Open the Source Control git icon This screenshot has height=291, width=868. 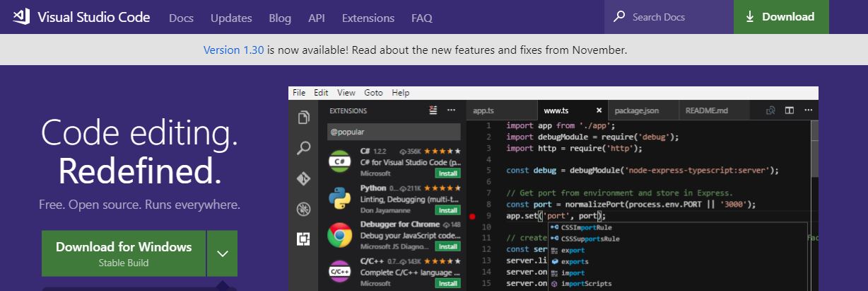pyautogui.click(x=304, y=178)
